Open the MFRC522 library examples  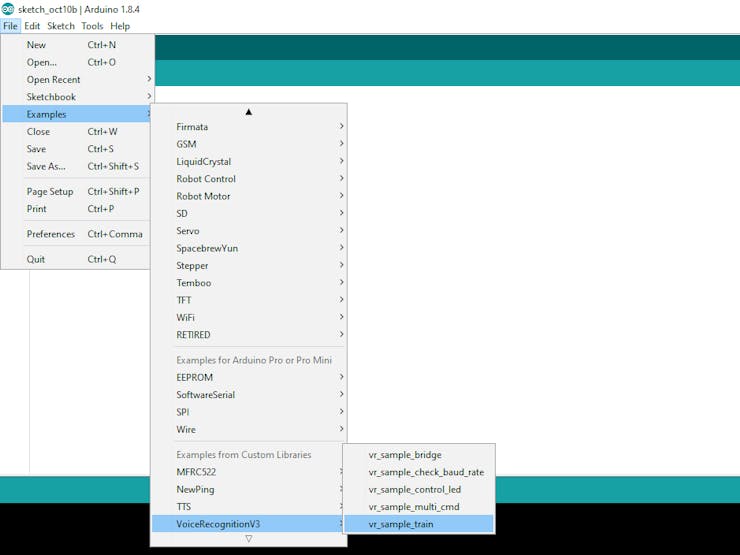coord(248,472)
